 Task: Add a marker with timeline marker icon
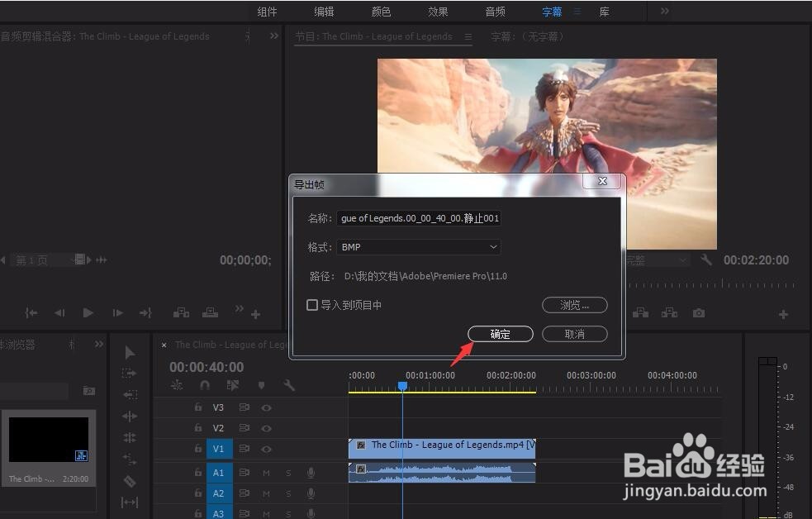261,385
